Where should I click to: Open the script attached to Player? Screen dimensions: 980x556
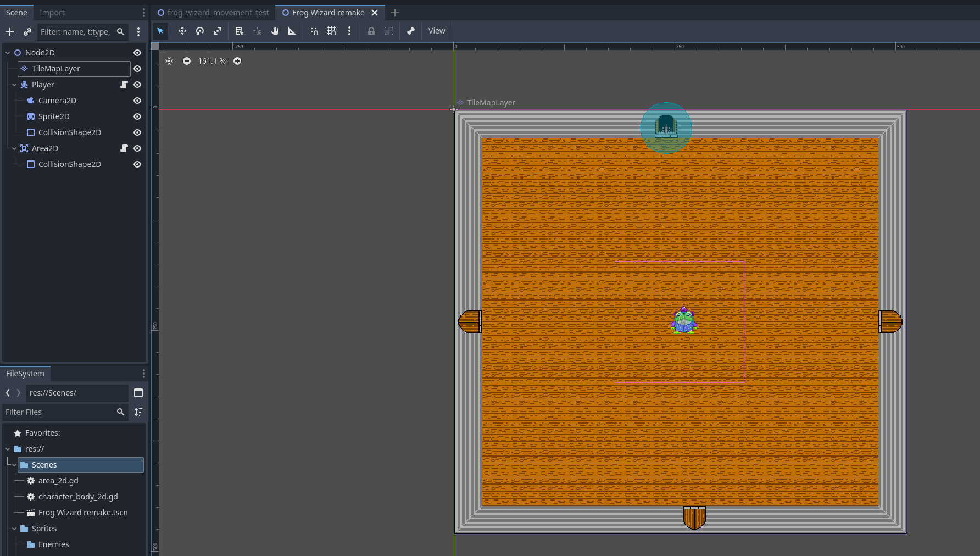(x=124, y=85)
